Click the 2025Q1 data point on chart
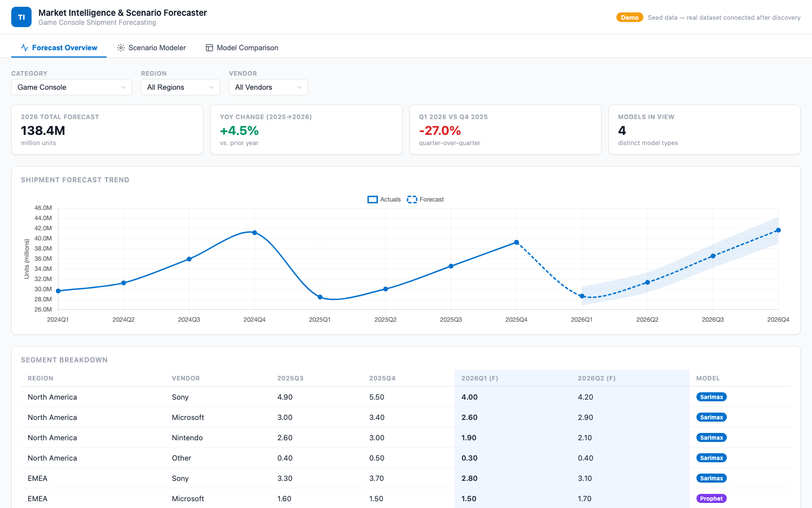 320,297
